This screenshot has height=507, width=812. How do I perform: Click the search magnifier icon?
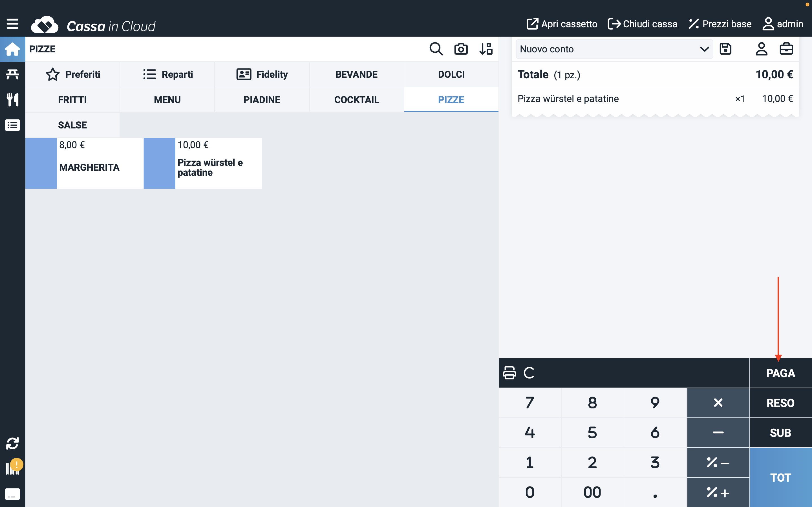tap(436, 49)
